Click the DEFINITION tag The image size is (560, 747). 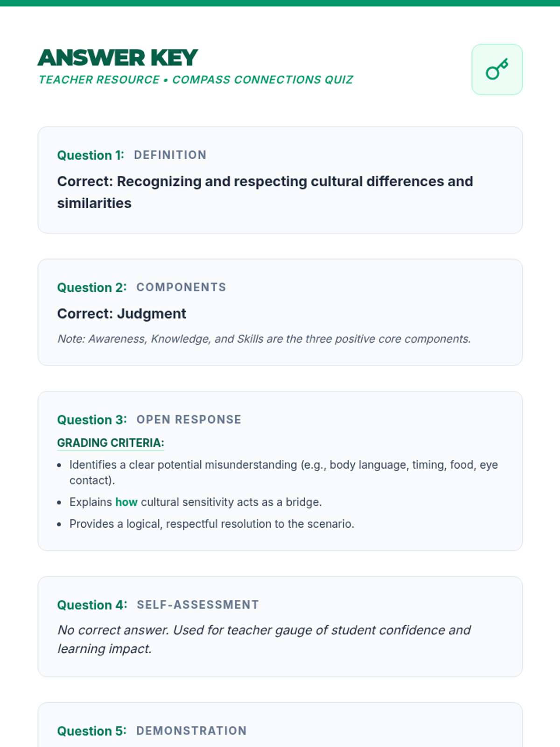(x=170, y=155)
